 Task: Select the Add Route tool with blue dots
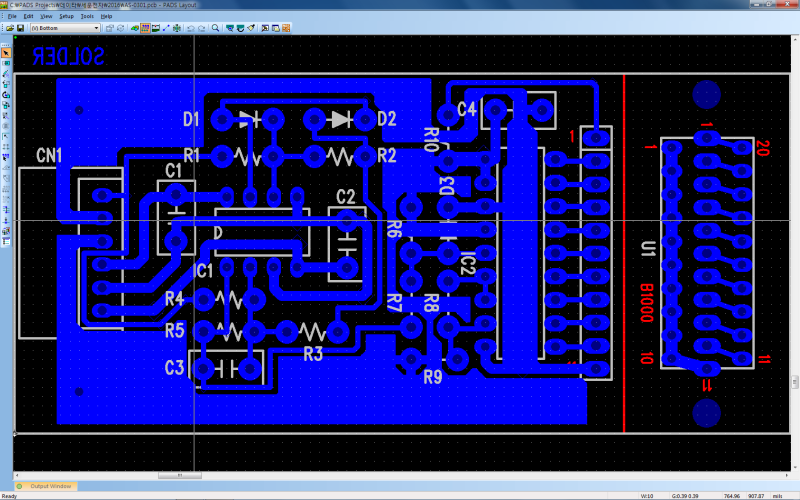[x=6, y=158]
